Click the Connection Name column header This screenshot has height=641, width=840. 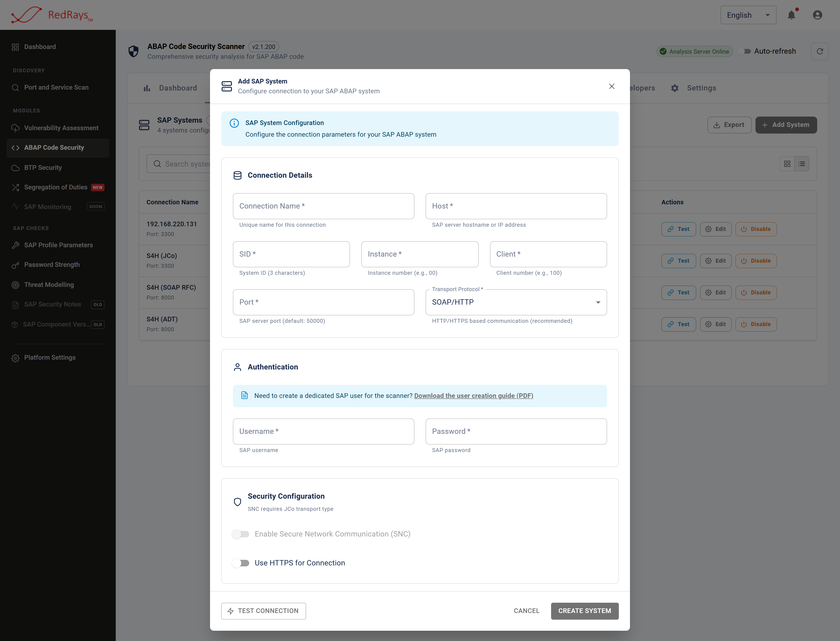pyautogui.click(x=172, y=202)
